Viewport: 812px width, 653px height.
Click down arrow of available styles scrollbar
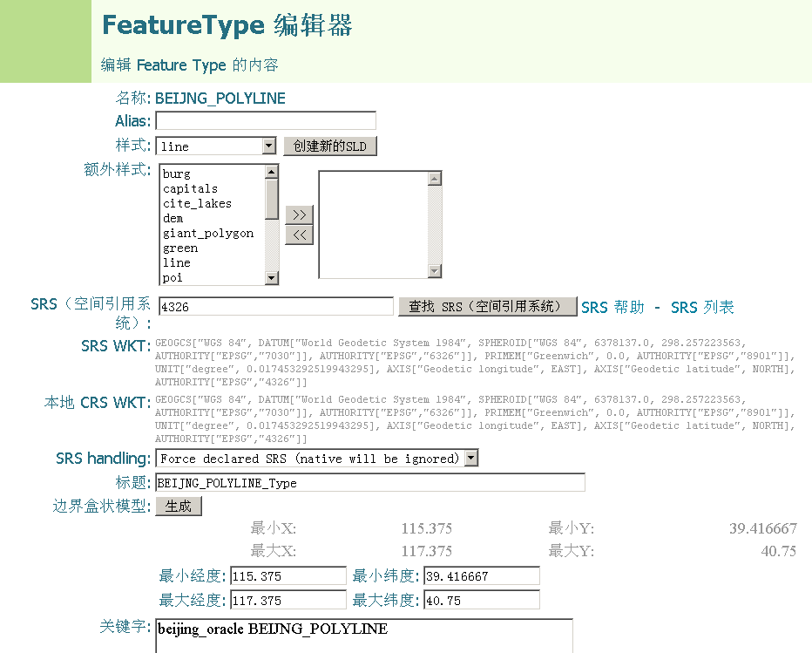271,278
